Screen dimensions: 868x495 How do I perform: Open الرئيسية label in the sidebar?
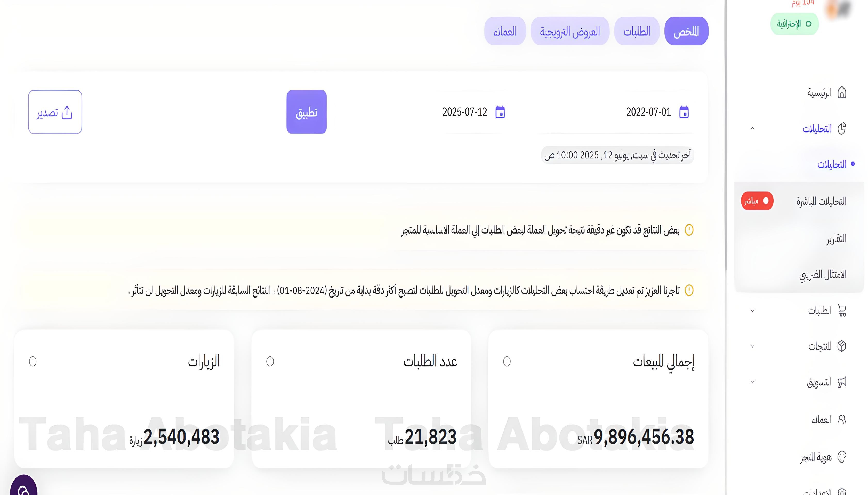819,93
